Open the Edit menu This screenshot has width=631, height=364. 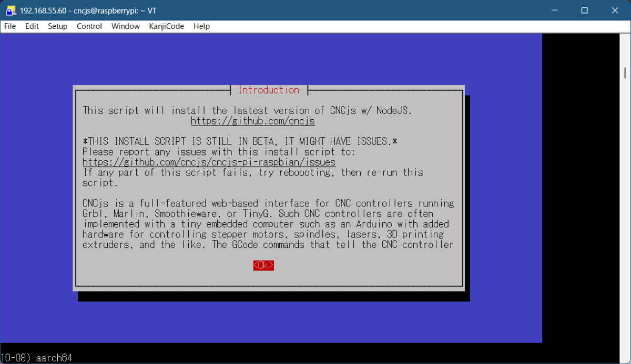(x=32, y=26)
